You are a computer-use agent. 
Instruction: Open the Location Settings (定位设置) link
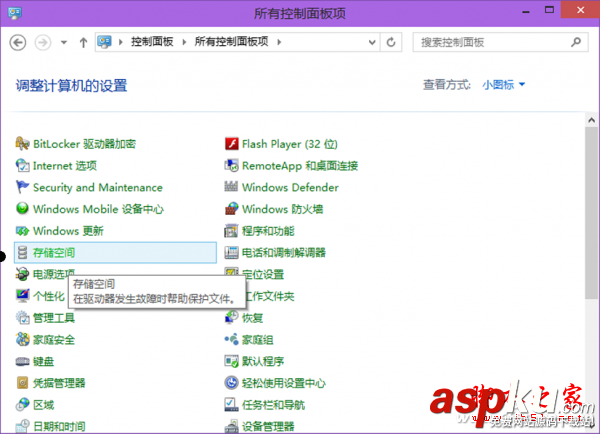(263, 274)
